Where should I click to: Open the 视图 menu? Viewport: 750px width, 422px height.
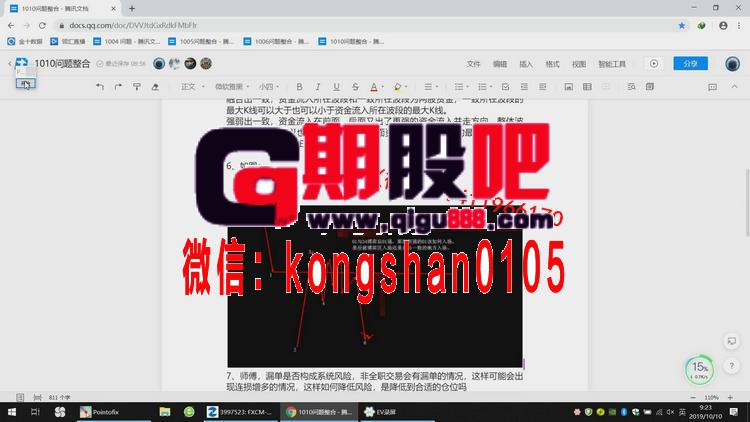click(579, 64)
